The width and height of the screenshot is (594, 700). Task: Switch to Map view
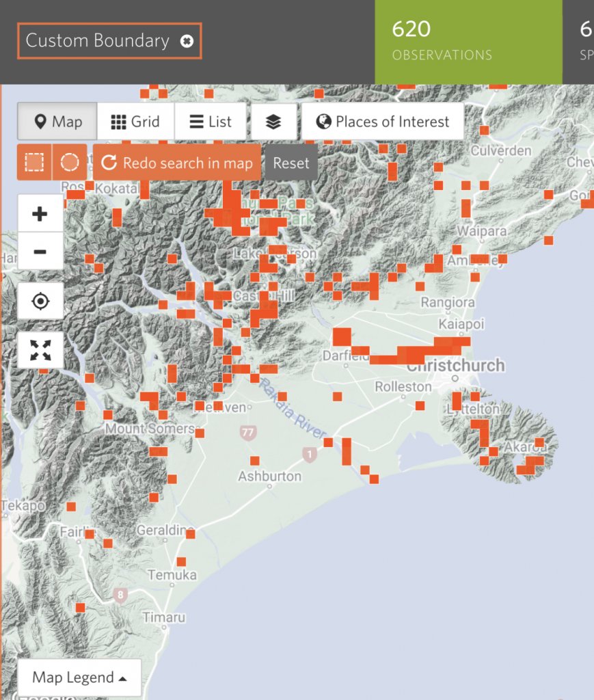pyautogui.click(x=57, y=122)
